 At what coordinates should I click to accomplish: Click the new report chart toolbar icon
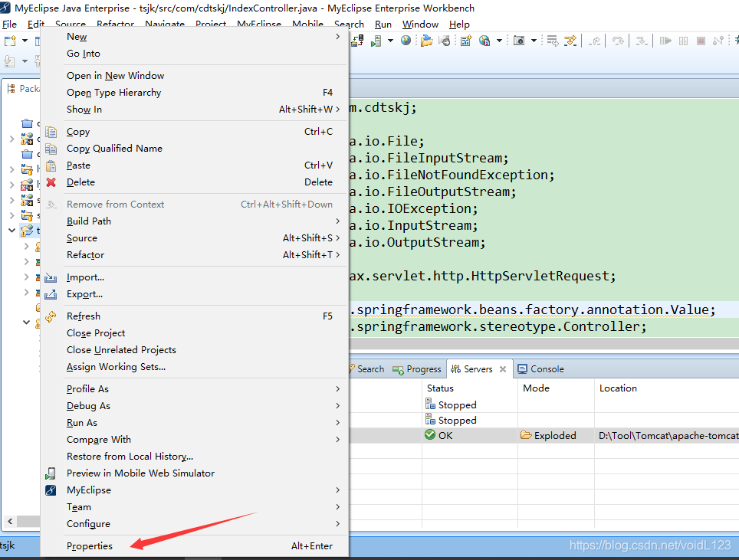[466, 41]
